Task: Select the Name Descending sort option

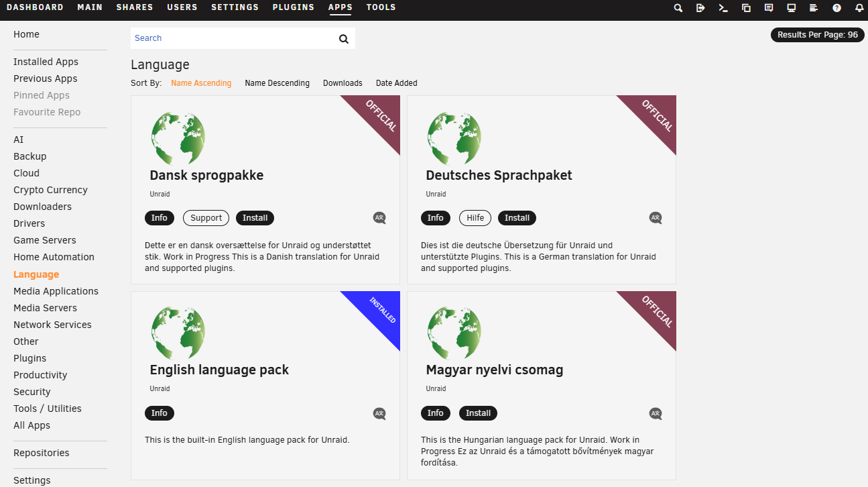Action: pos(277,83)
